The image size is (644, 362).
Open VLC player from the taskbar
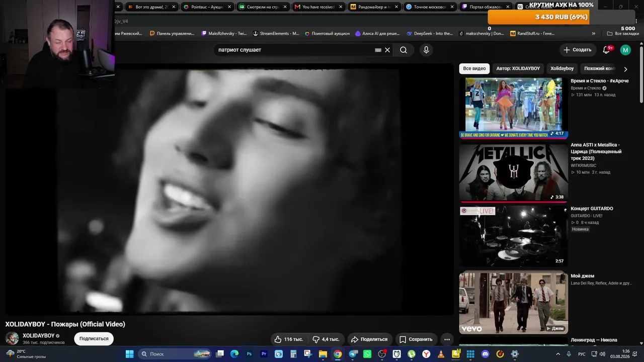pyautogui.click(x=441, y=354)
